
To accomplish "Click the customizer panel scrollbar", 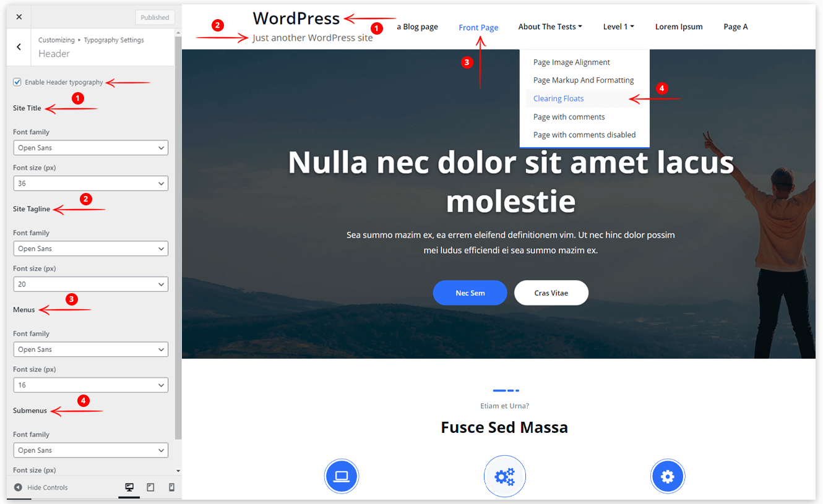I will coord(178,235).
